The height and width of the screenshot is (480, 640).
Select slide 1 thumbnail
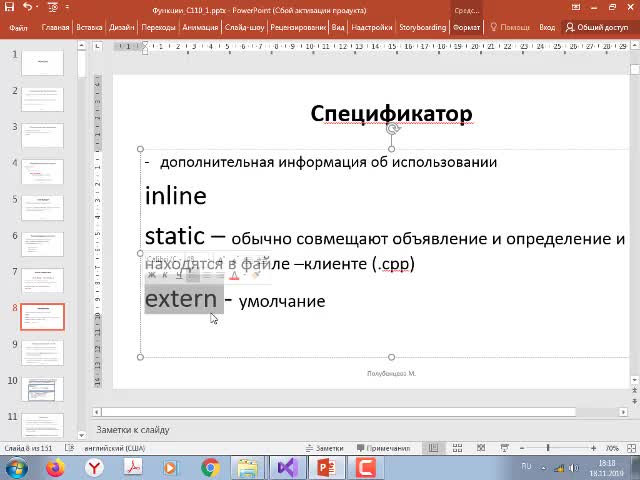[42, 62]
